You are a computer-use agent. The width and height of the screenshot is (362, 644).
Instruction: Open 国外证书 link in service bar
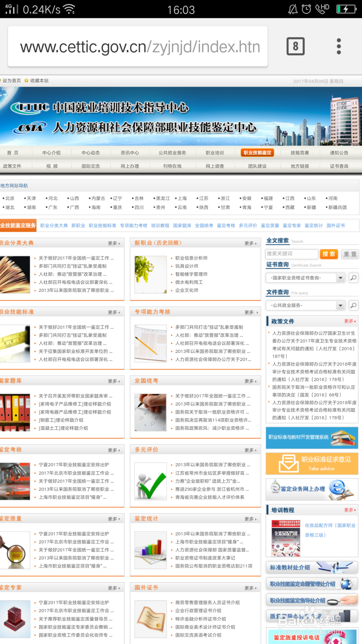[x=336, y=225]
